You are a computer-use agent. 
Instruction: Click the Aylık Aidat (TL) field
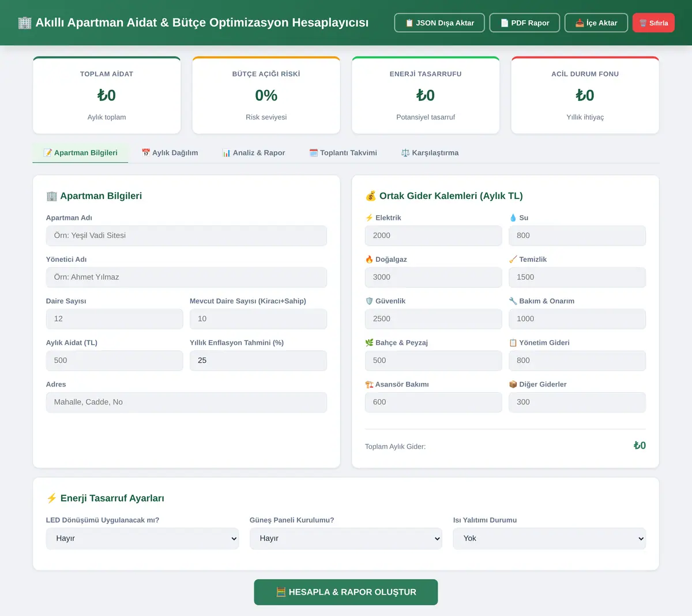114,360
